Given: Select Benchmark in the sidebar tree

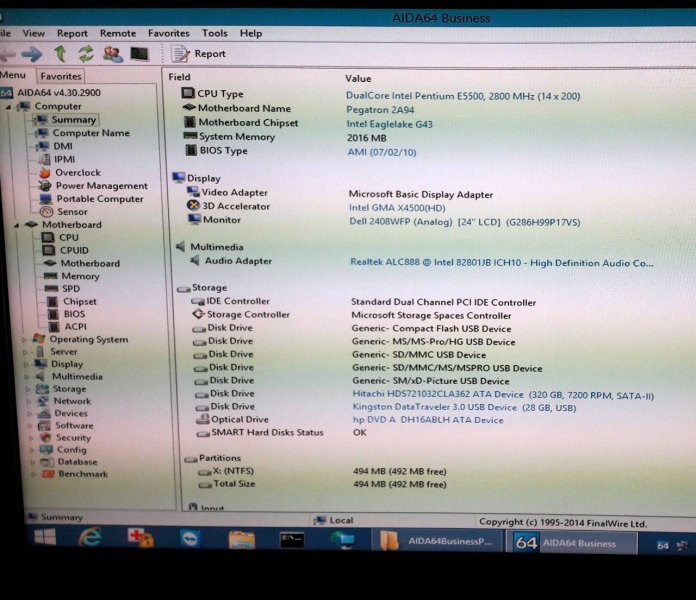Looking at the screenshot, I should [x=82, y=474].
